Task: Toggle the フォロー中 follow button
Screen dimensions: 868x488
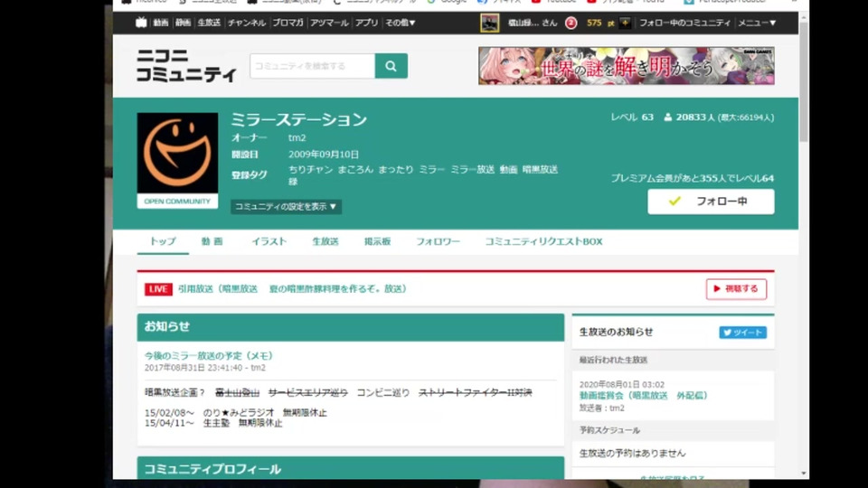Action: coord(711,202)
